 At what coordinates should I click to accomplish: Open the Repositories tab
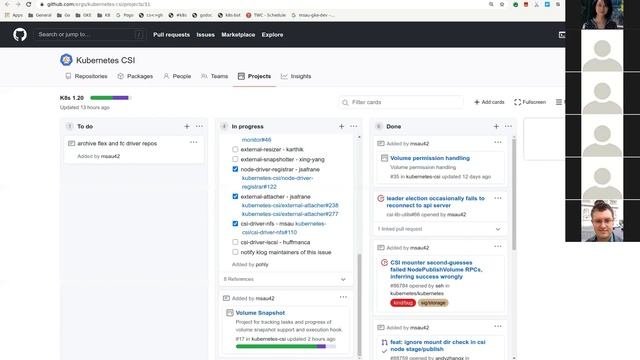[x=87, y=76]
